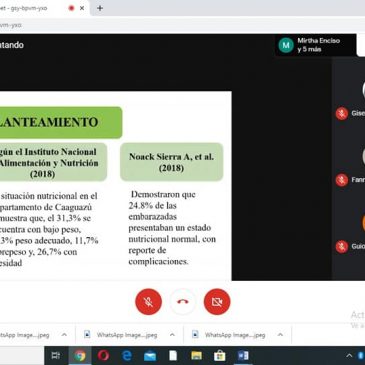Switch to Google Chrome in the taskbar
The width and height of the screenshot is (365, 365).
click(80, 356)
